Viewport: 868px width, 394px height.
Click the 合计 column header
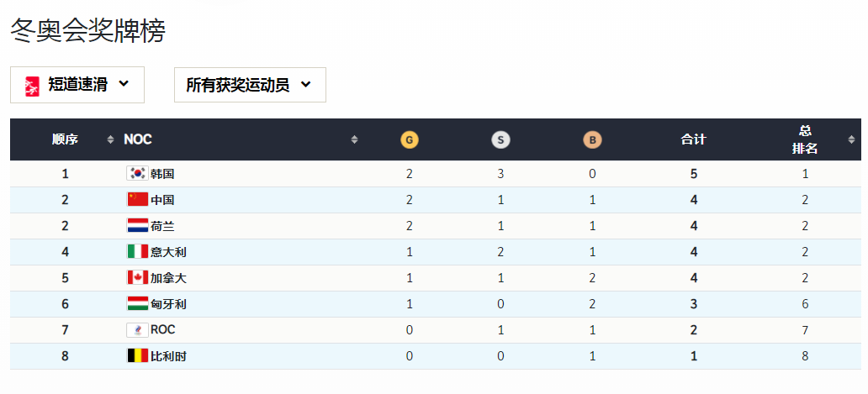(694, 139)
